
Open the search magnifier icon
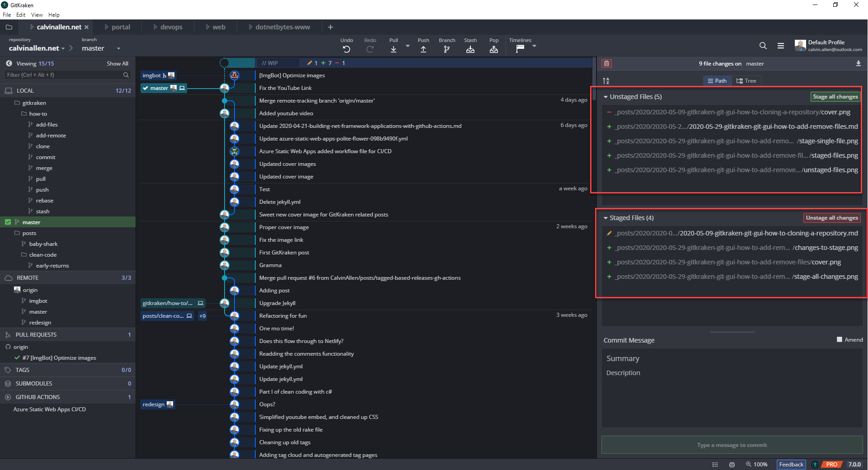[x=763, y=46]
